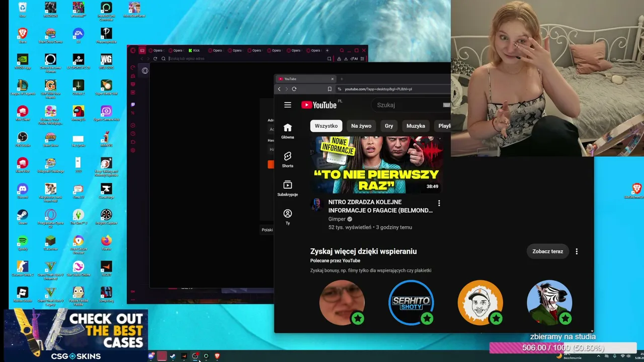Click the Steam icon in the taskbar
This screenshot has height=362, width=644.
click(173, 356)
